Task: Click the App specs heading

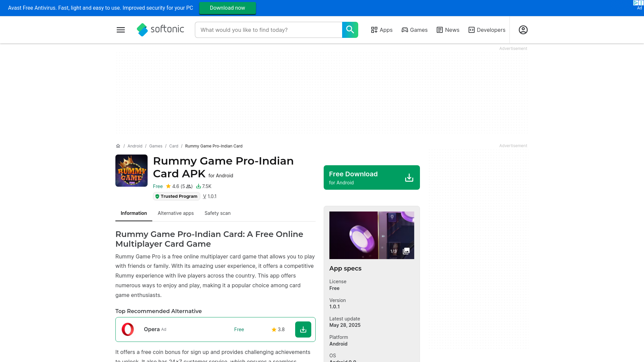Action: (345, 268)
